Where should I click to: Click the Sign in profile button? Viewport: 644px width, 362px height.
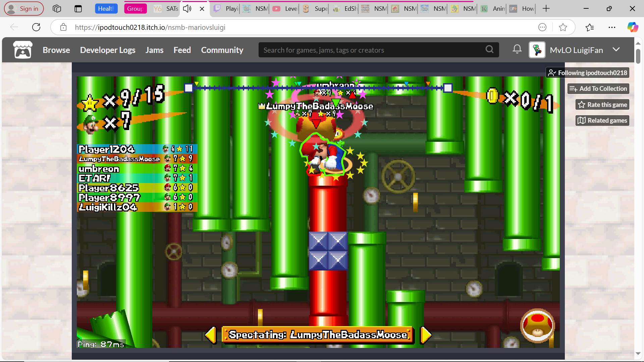coord(24,9)
